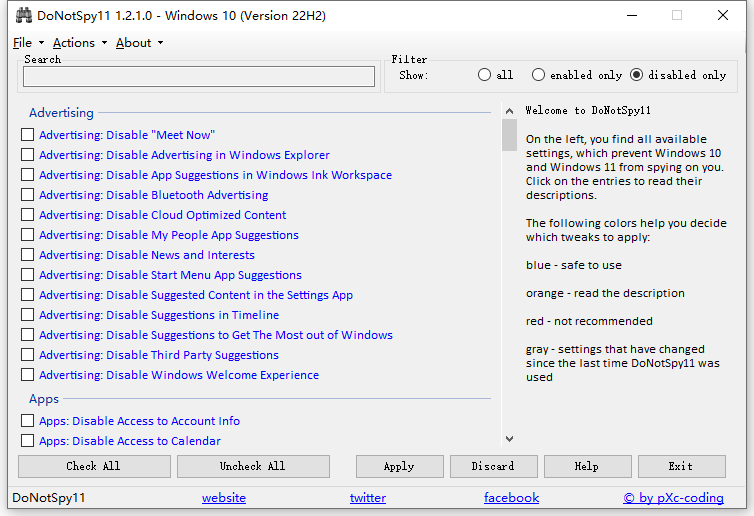Discard pending changes

pyautogui.click(x=493, y=466)
